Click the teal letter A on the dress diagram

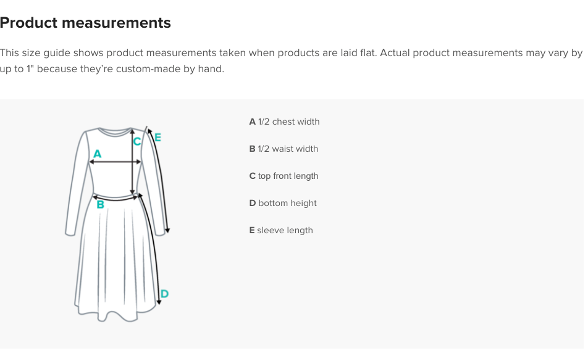(x=97, y=154)
